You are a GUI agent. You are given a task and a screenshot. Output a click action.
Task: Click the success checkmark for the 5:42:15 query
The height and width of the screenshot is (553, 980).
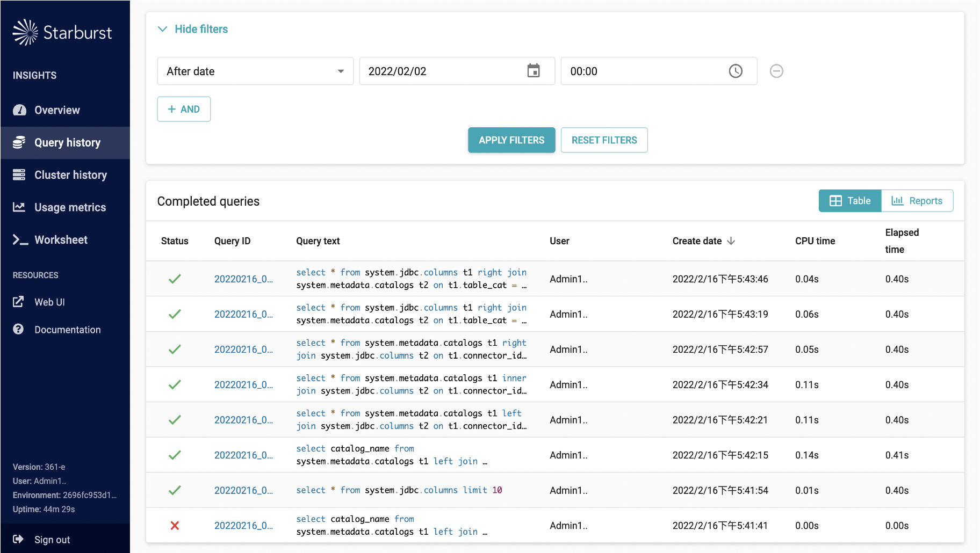[175, 455]
